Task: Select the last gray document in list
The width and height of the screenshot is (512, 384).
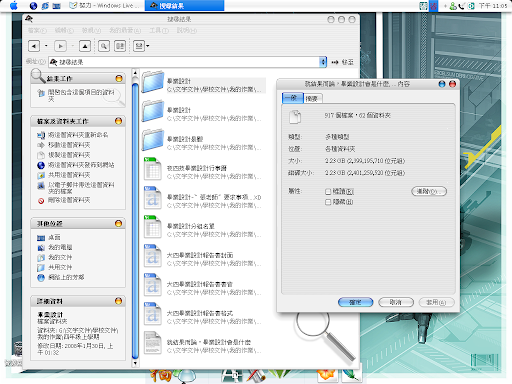Action: (152, 343)
